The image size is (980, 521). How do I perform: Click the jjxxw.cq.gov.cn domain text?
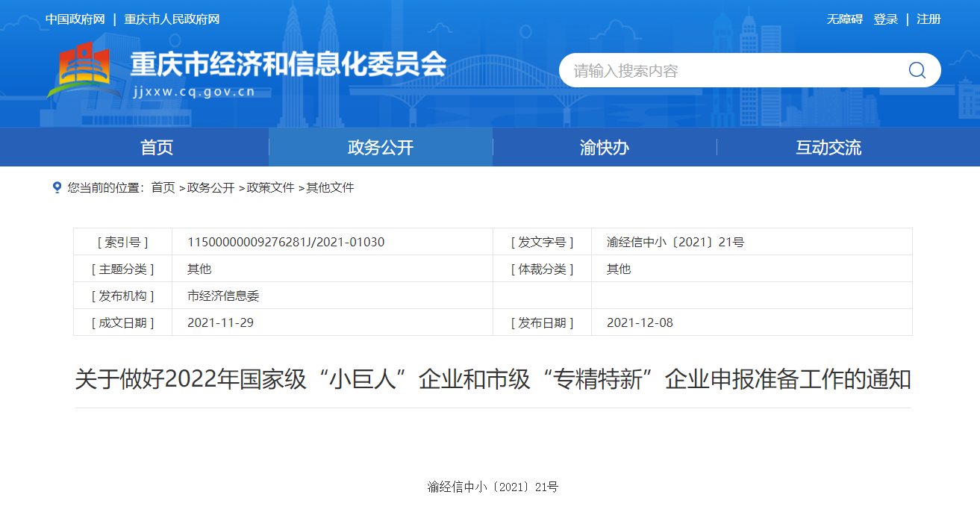point(193,92)
